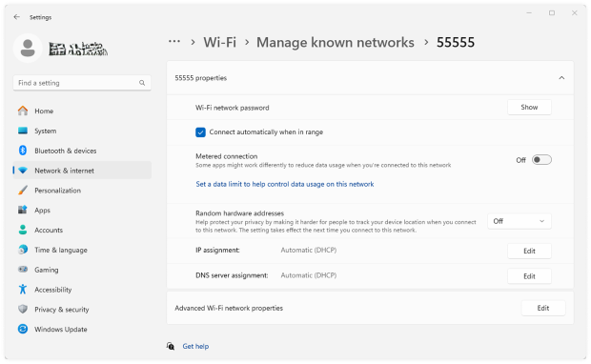Click the Get help link
Screen dimensions: 591x364
point(195,346)
